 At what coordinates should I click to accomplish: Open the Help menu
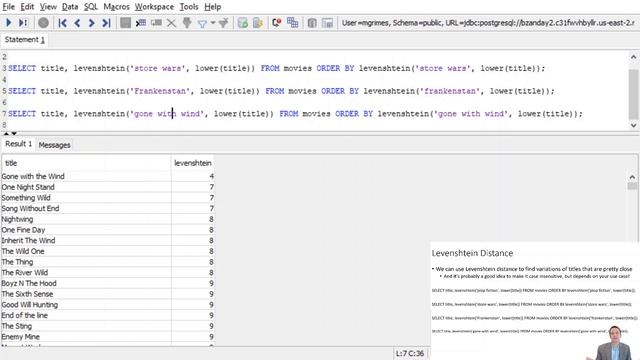(213, 7)
